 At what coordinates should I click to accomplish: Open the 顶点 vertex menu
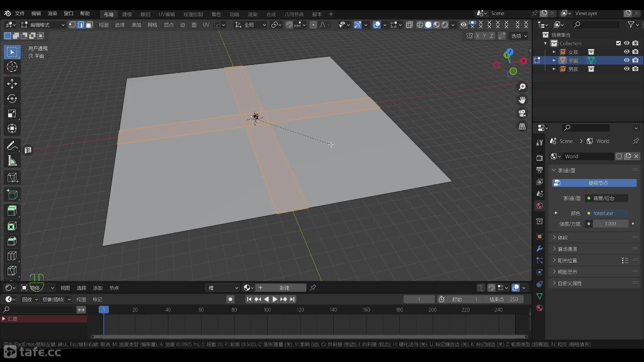(x=169, y=25)
